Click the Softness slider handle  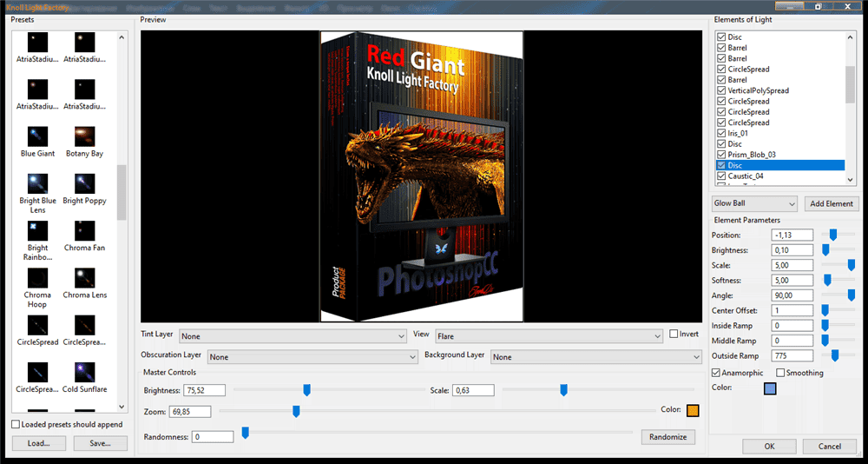tap(827, 280)
